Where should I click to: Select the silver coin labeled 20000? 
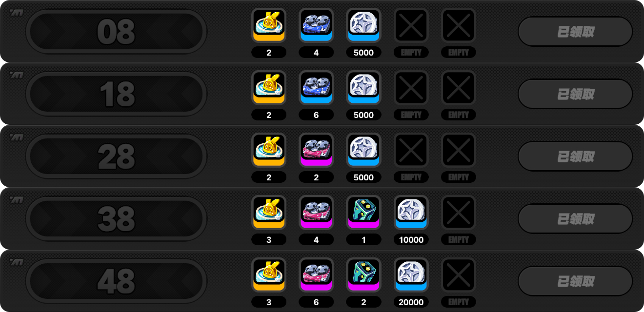click(411, 275)
